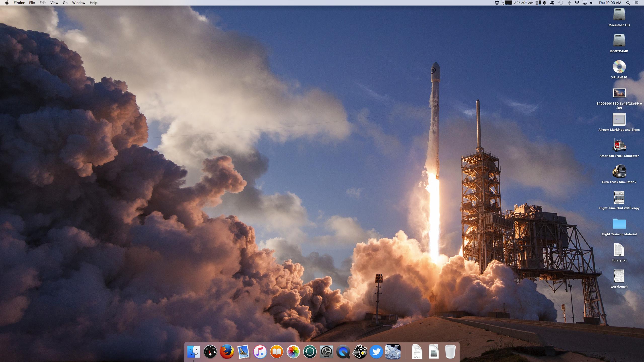Viewport: 644px width, 362px height.
Task: Open System Preferences from the Dock
Action: (327, 351)
